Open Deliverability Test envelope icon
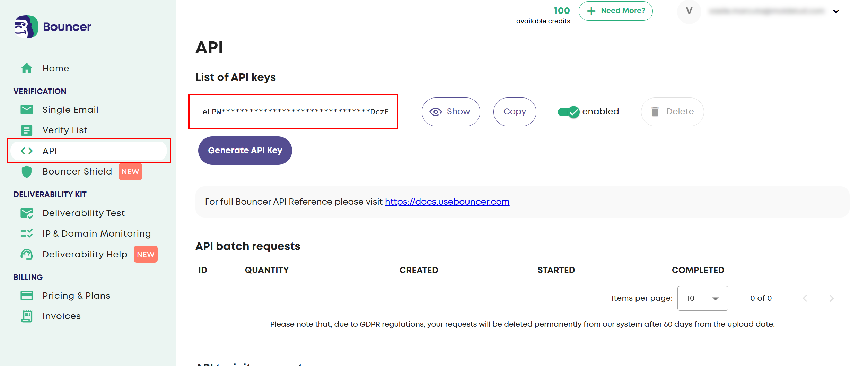Image resolution: width=868 pixels, height=366 pixels. click(27, 213)
